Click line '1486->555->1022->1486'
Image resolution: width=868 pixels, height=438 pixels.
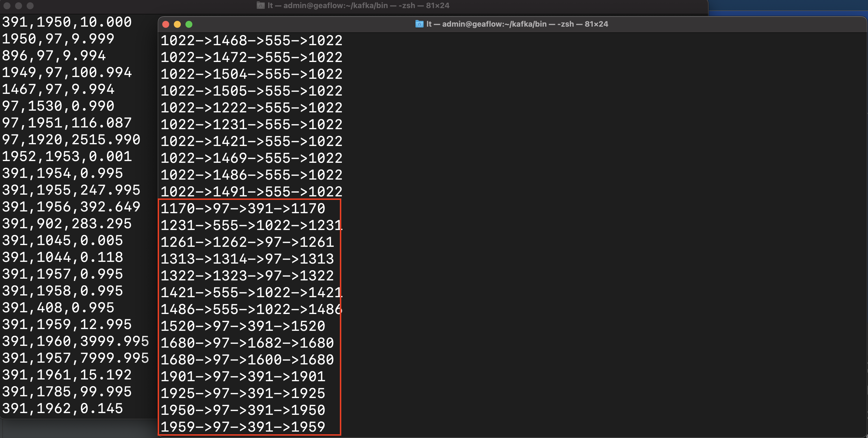[x=251, y=309]
